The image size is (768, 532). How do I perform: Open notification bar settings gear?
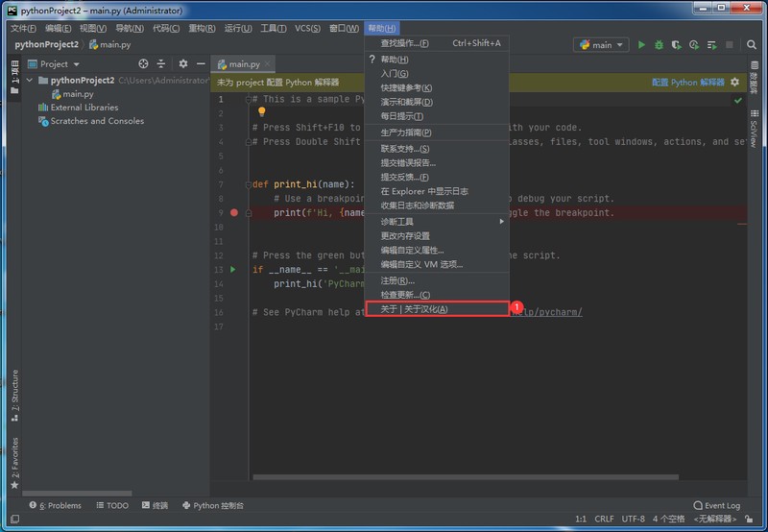[735, 83]
